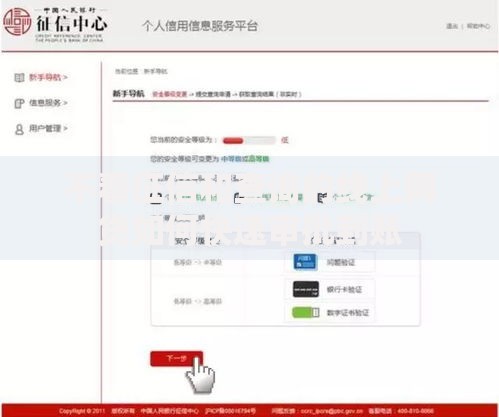The image size is (499, 417).
Task: Click the document icon beside 信息服务
Action: [19, 103]
